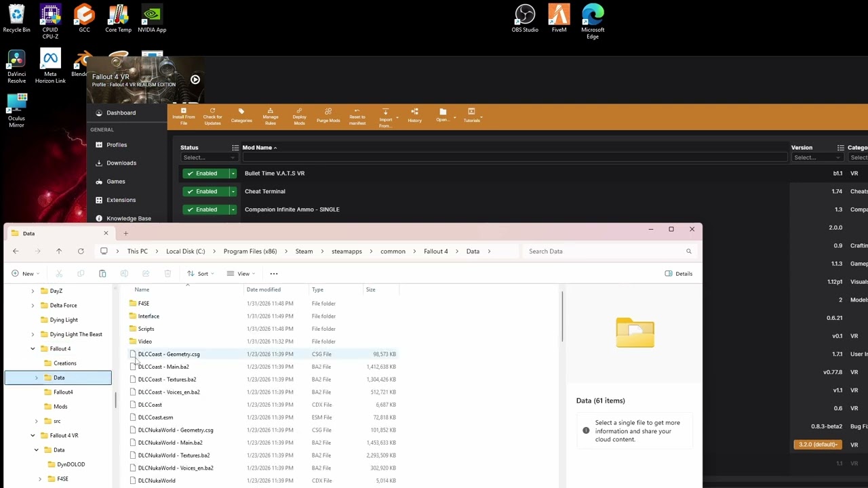This screenshot has width=868, height=488.
Task: Click the play button on Fallout 4 VR banner
Action: click(195, 80)
